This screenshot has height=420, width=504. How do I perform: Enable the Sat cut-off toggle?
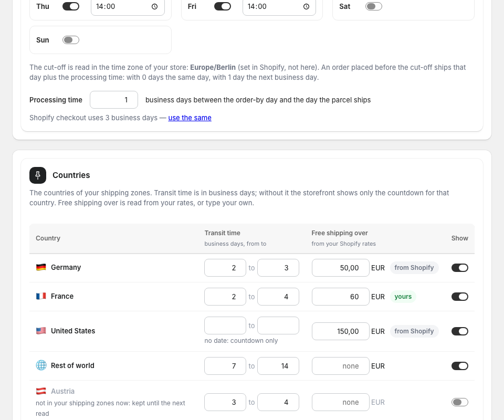tap(374, 6)
